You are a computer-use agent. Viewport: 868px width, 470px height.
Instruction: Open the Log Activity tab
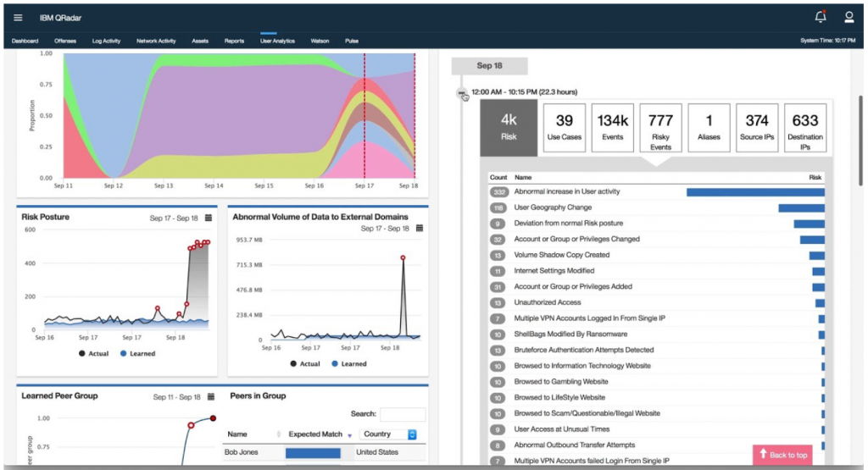[x=106, y=41]
